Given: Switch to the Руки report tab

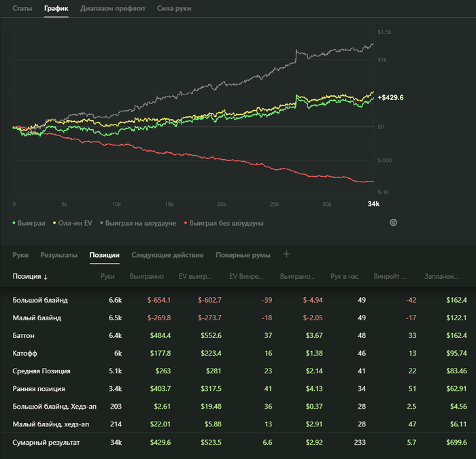Looking at the screenshot, I should (20, 255).
